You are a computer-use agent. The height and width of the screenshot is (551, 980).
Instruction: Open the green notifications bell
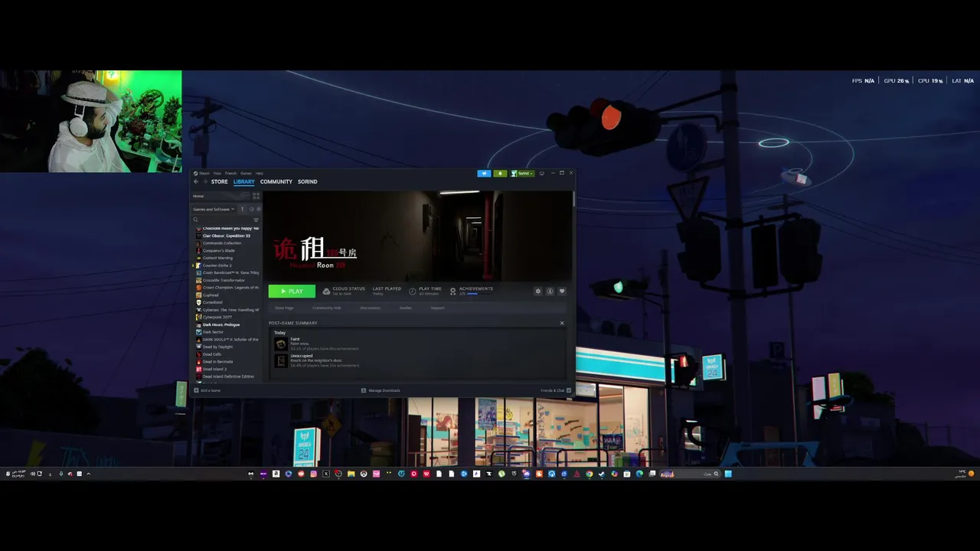[x=501, y=173]
